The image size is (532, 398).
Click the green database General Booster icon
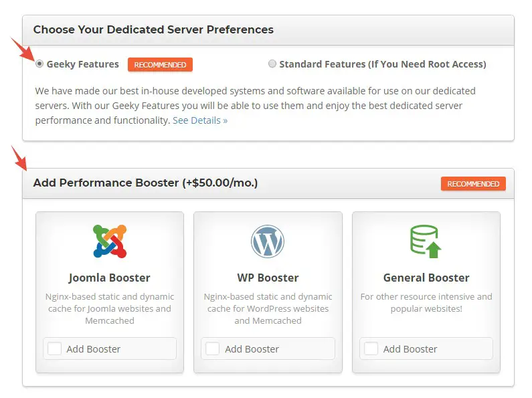pyautogui.click(x=426, y=241)
